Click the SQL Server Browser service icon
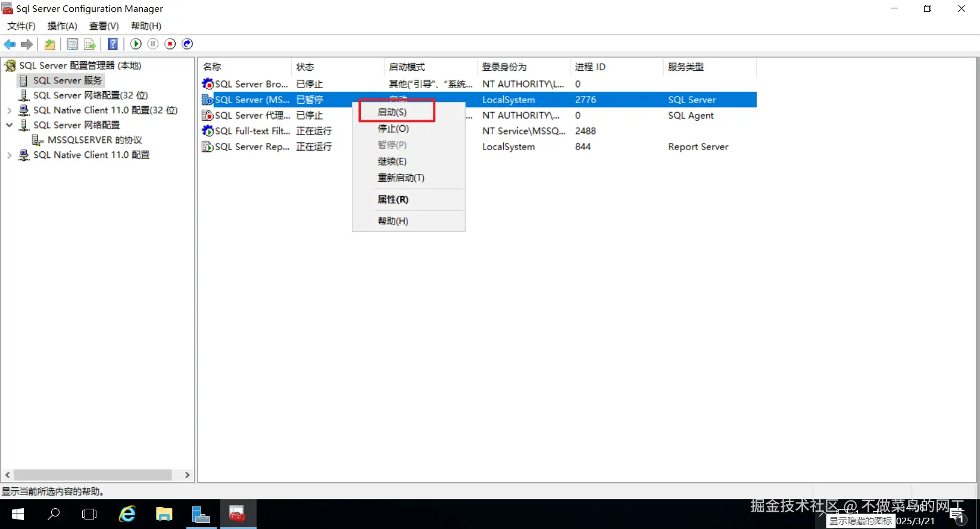This screenshot has width=980, height=529. point(207,84)
